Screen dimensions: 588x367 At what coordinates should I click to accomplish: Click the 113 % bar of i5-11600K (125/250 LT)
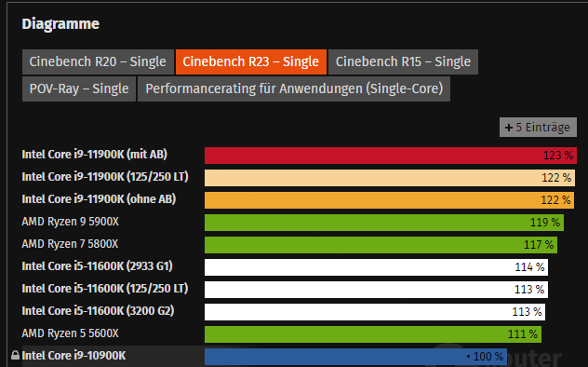376,290
